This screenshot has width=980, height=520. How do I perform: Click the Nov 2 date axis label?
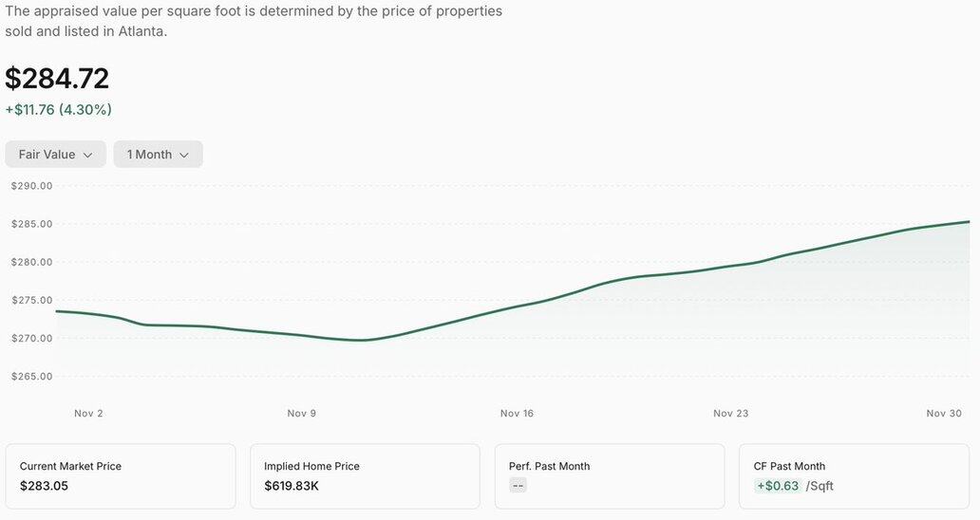click(x=88, y=414)
